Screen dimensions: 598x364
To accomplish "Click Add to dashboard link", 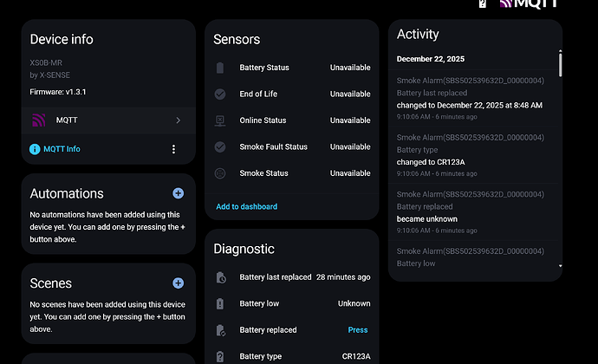I will [247, 206].
